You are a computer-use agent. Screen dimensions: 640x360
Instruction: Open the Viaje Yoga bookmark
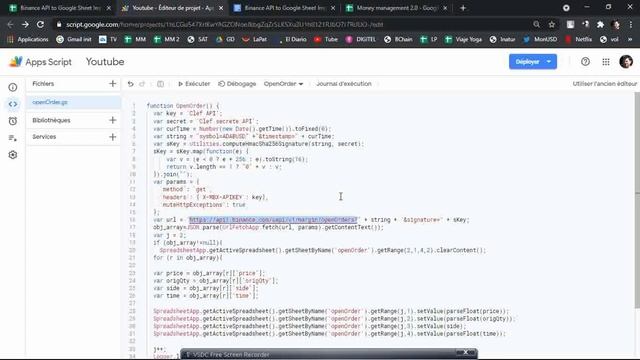point(463,39)
